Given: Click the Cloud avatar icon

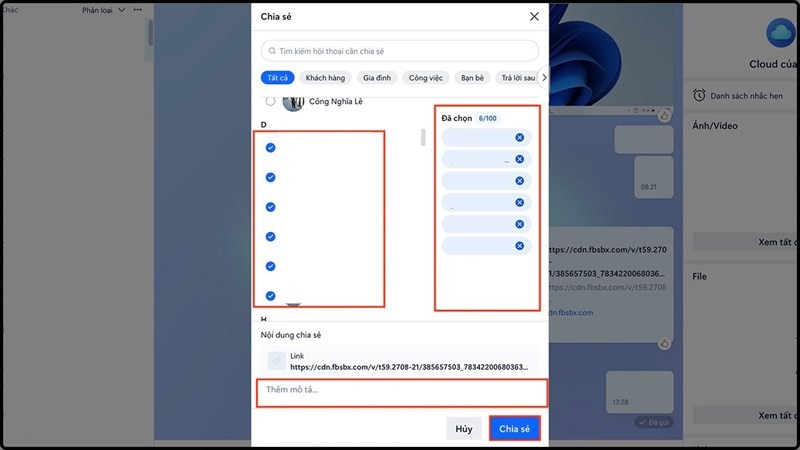Looking at the screenshot, I should pos(779,35).
